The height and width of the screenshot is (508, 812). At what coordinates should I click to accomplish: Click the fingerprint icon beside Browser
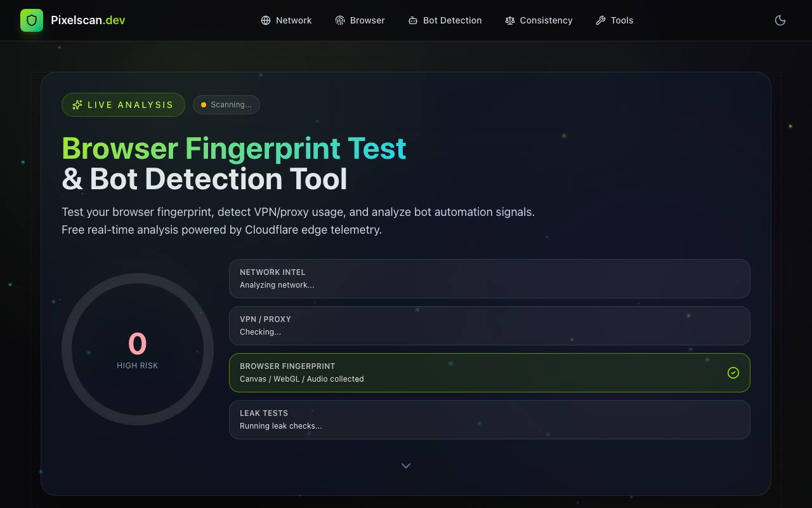tap(340, 20)
